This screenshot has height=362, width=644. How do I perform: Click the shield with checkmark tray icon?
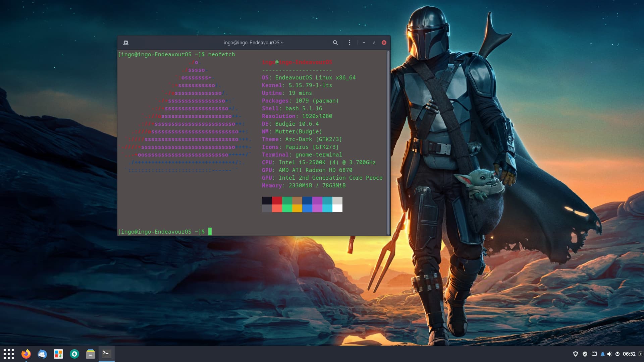click(x=585, y=354)
